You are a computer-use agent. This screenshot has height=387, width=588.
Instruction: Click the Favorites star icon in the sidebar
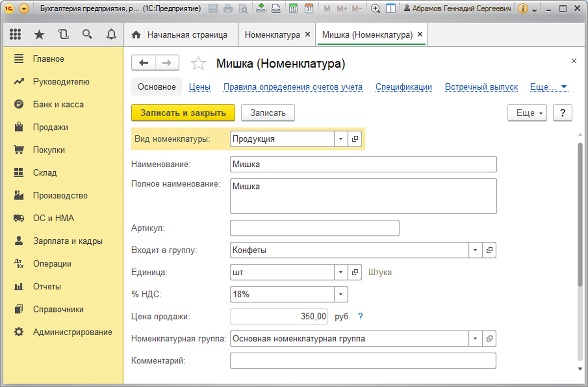click(39, 34)
